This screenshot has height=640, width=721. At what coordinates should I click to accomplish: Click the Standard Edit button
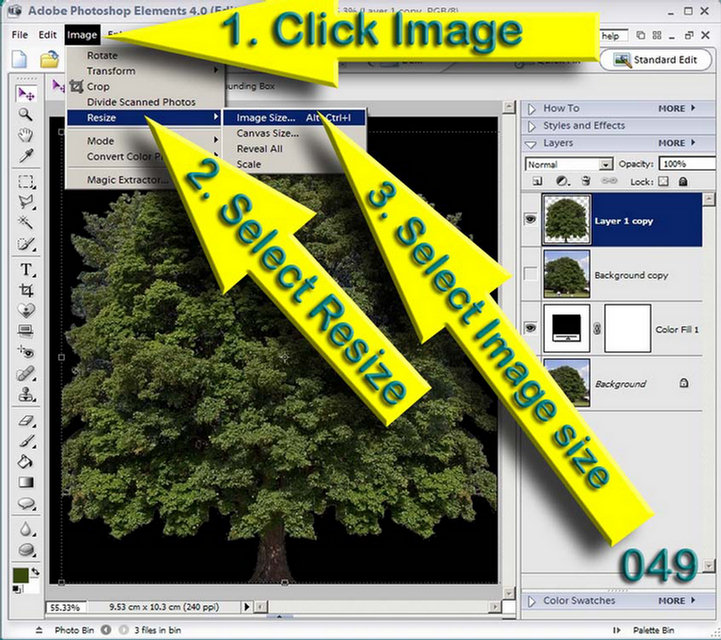656,60
